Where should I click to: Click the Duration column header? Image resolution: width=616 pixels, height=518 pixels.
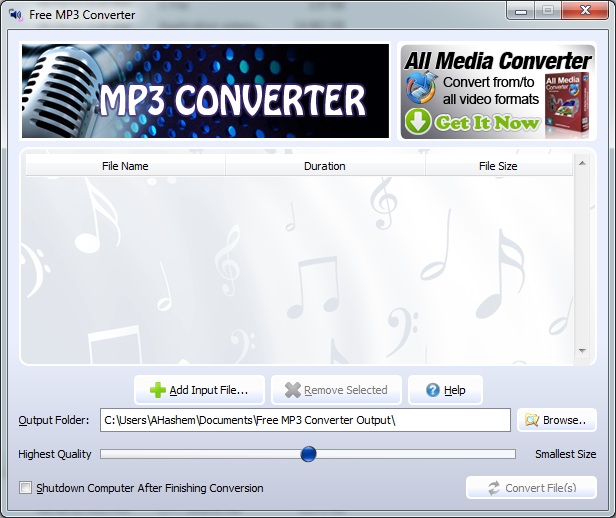pos(325,166)
